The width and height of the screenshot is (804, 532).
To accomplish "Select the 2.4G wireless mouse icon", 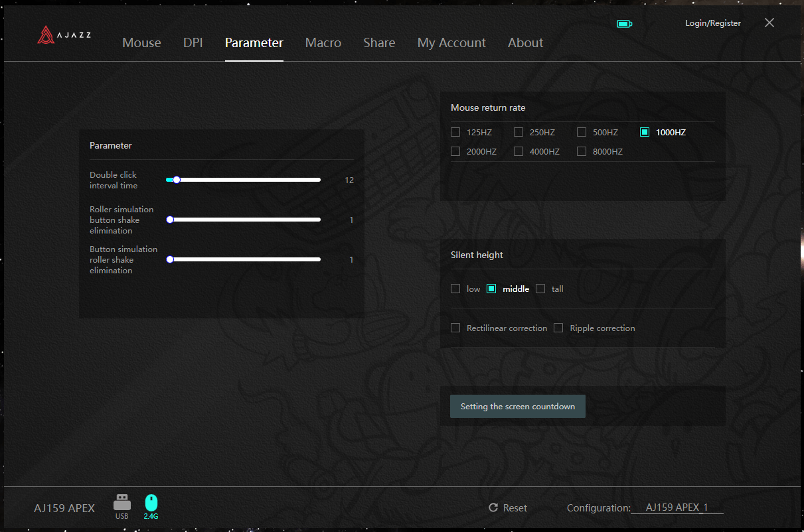I will [x=151, y=503].
